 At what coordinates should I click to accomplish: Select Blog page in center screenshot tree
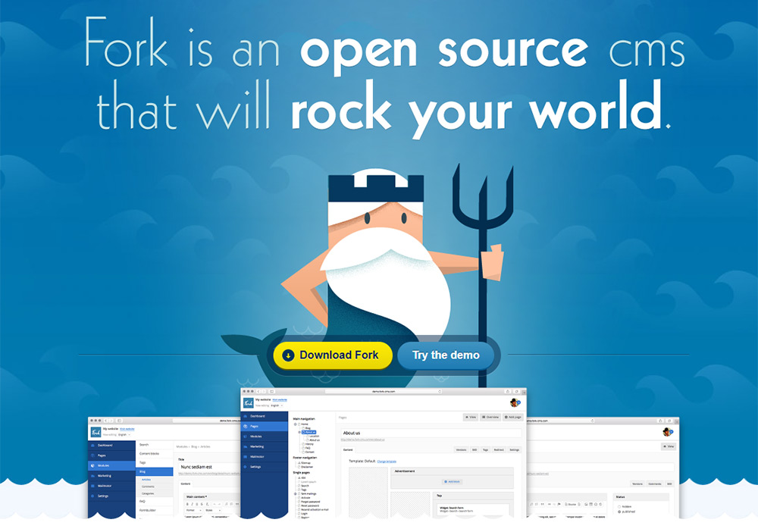(308, 428)
